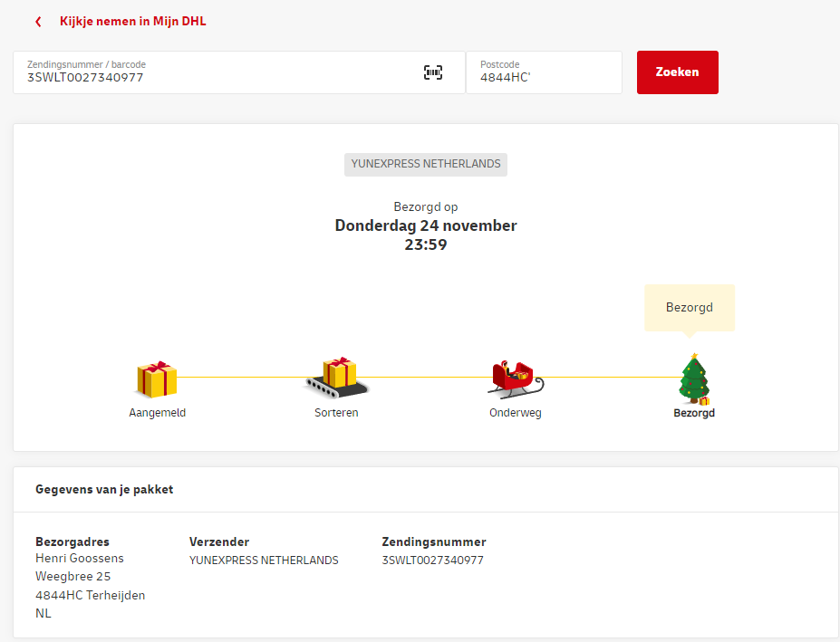Viewport: 840px width, 642px height.
Task: Click the Aangemeld step label
Action: [x=157, y=413]
